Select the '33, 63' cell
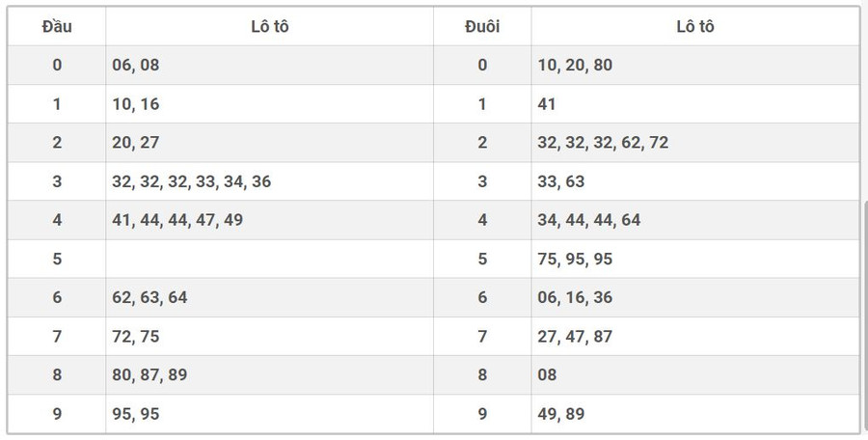 [x=561, y=181]
